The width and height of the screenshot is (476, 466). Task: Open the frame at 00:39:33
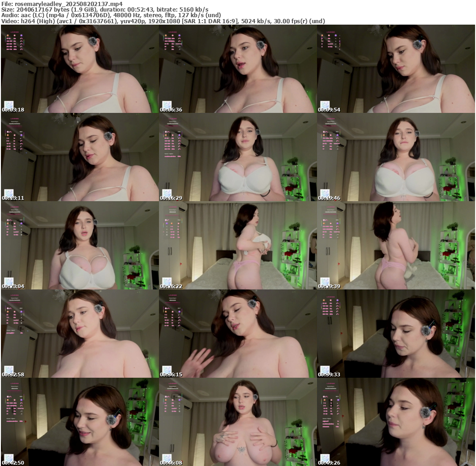[x=396, y=334]
